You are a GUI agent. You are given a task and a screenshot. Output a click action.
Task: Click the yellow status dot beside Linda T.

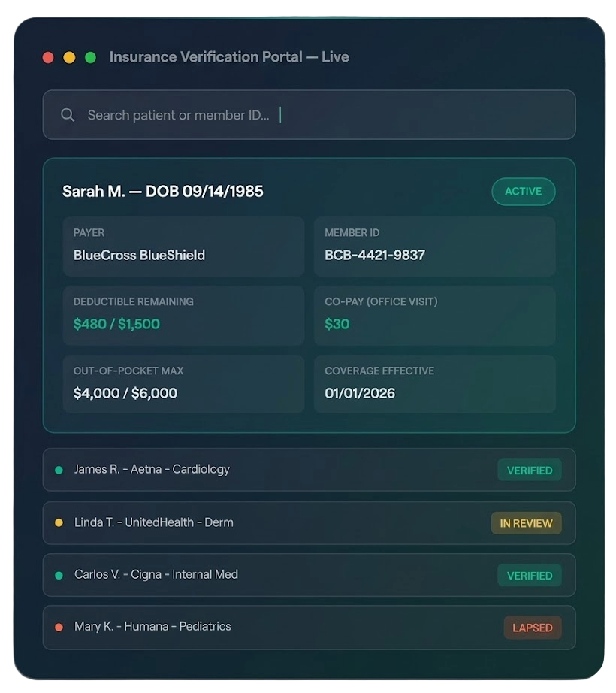point(59,523)
